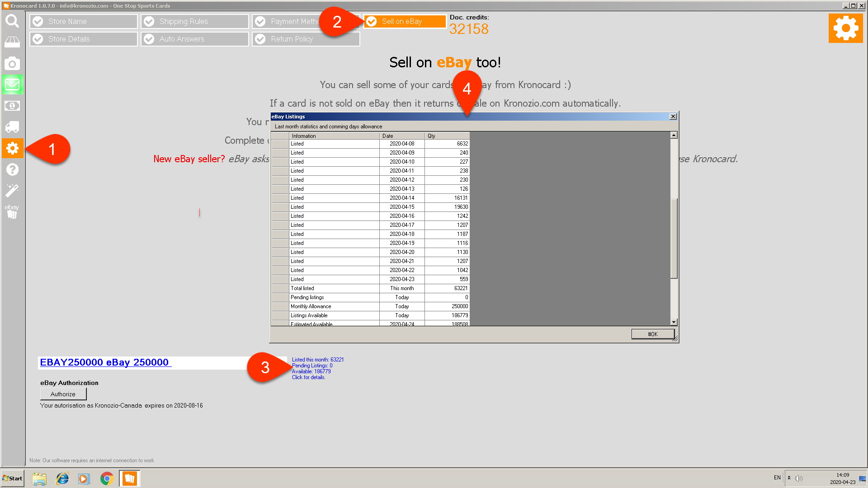This screenshot has height=488, width=868.
Task: Click the volume speaker tray icon
Action: 799,478
